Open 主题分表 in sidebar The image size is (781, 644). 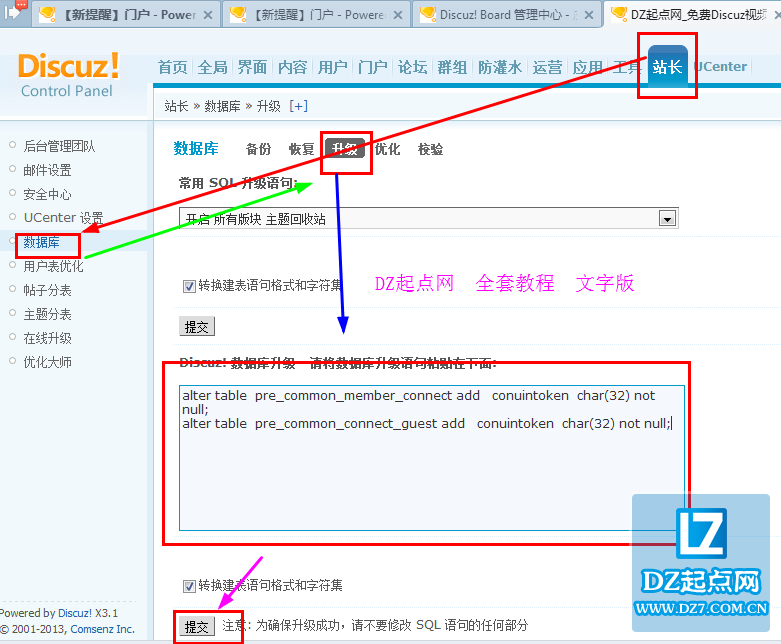47,314
